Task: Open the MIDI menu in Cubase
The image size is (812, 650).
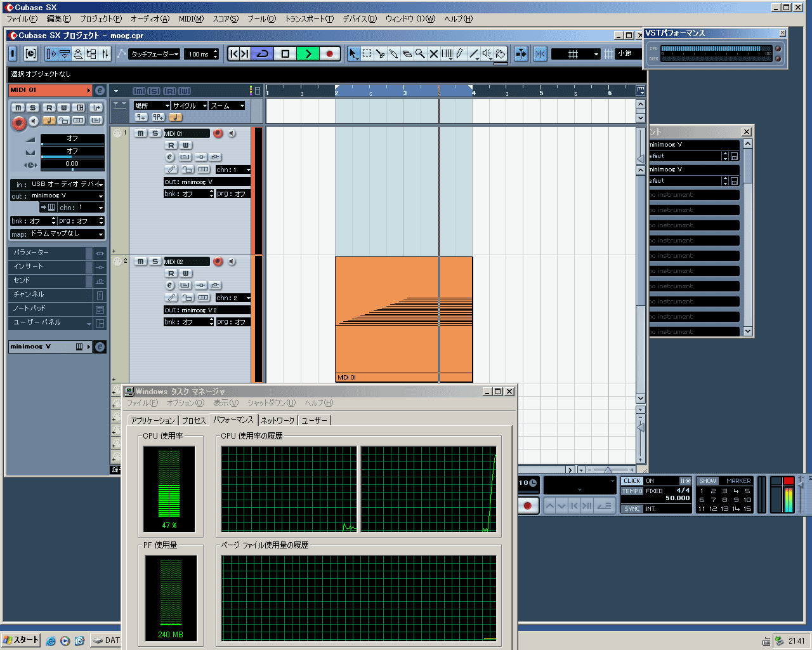Action: [191, 19]
